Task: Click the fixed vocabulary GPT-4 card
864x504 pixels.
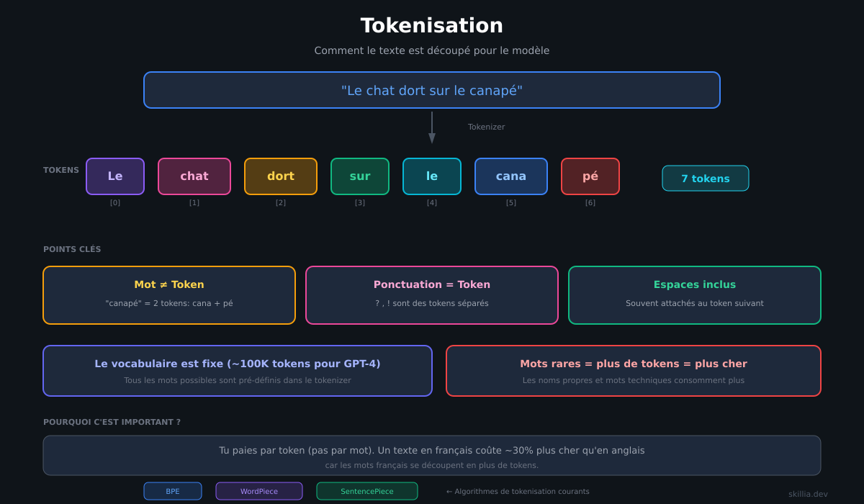Action: 238,371
